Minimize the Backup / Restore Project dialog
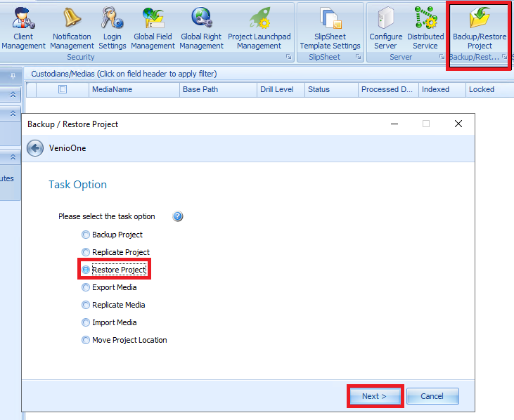 coord(394,124)
